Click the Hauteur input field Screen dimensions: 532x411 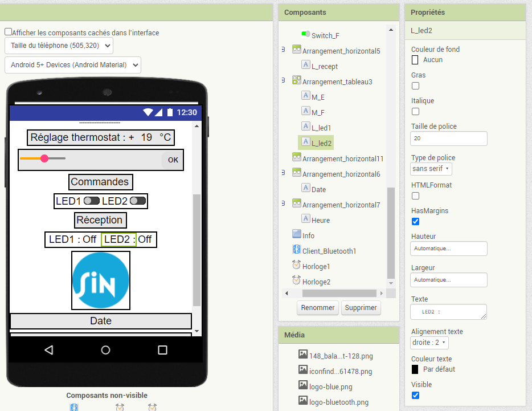point(448,249)
